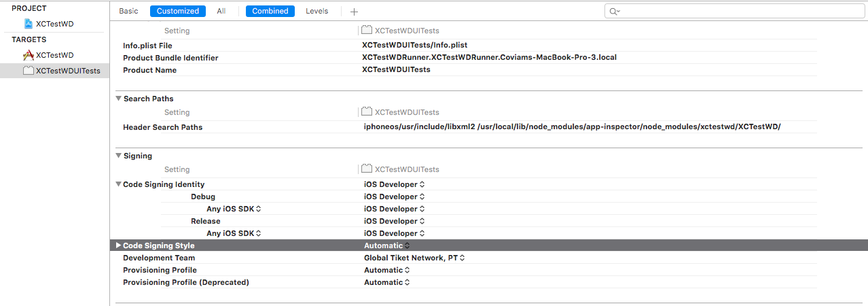Screen dimensions: 868x306
Task: Click XCTestWDUITests folder icon in Search Paths header
Action: (x=367, y=112)
